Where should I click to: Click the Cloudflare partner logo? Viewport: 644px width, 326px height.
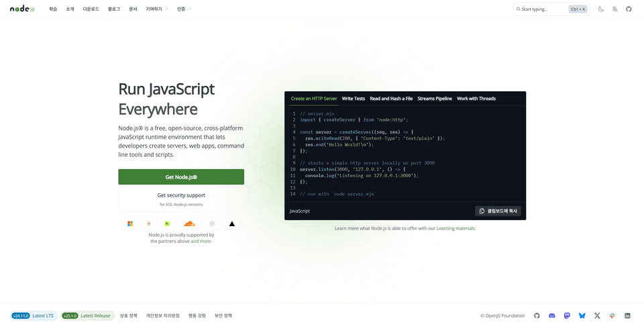189,223
